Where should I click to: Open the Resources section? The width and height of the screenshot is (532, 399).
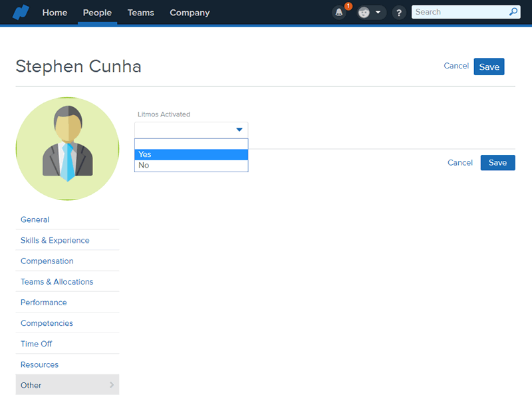click(39, 364)
